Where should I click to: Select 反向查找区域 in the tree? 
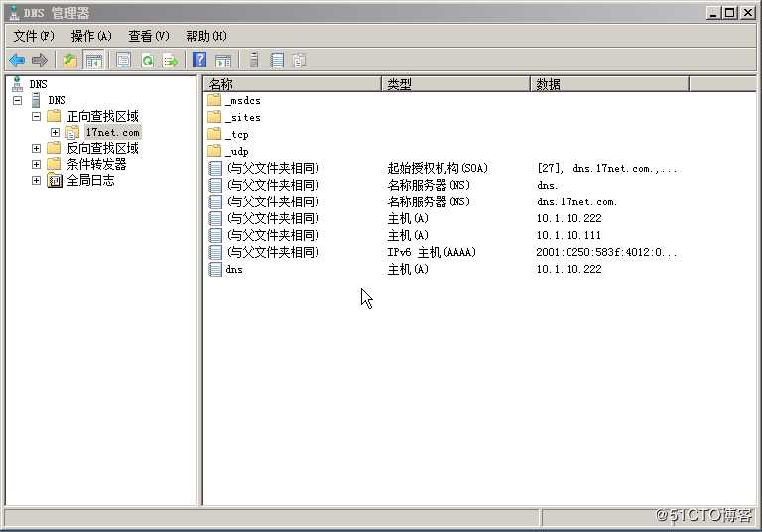[102, 148]
